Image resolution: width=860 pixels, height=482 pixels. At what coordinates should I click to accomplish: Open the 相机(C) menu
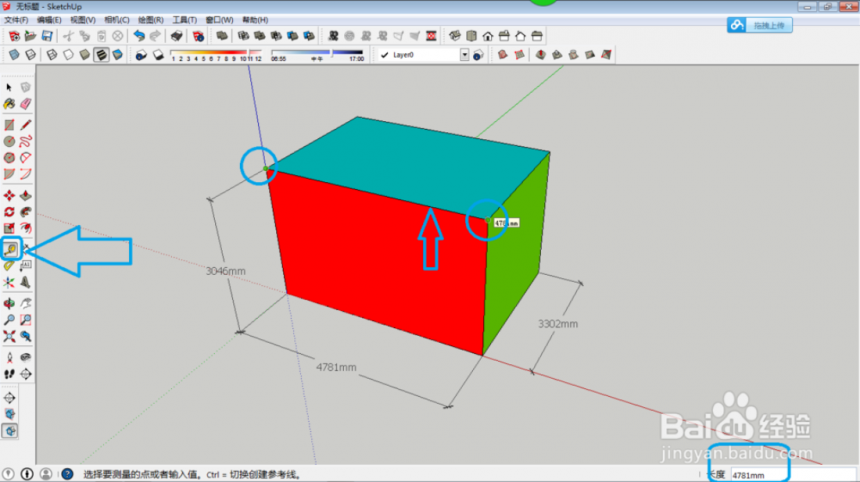pyautogui.click(x=117, y=20)
